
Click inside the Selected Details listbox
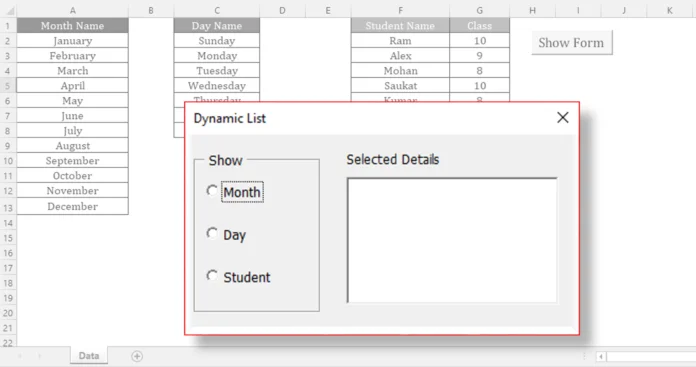[452, 240]
